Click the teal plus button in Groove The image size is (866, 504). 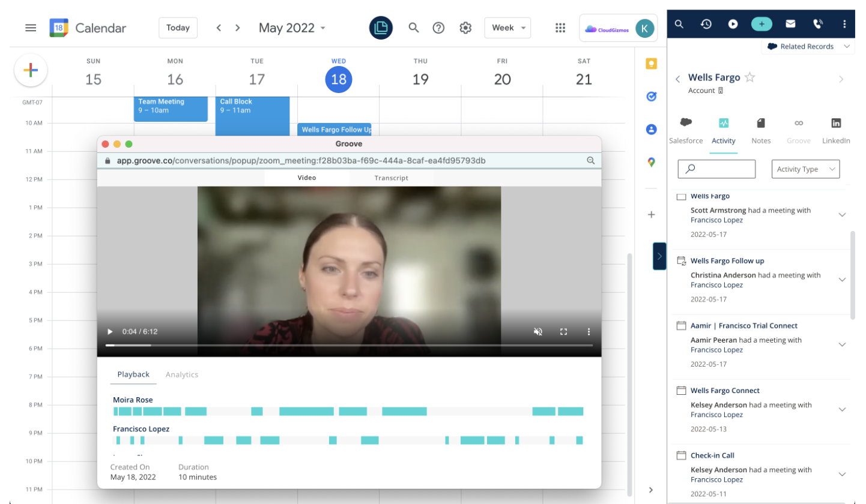[x=762, y=24]
